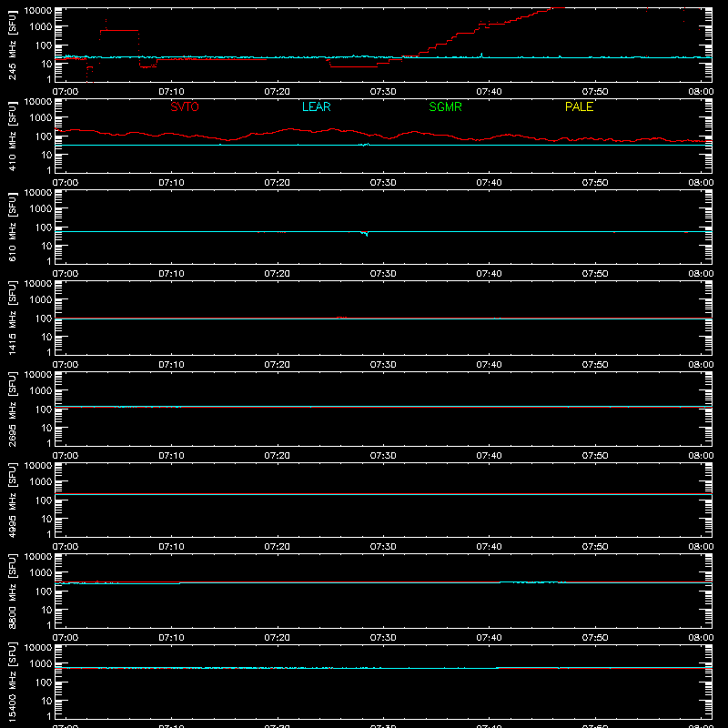The width and height of the screenshot is (728, 728).
Task: Click the 10000 tick on 4995 MHz axis
Action: (38, 465)
